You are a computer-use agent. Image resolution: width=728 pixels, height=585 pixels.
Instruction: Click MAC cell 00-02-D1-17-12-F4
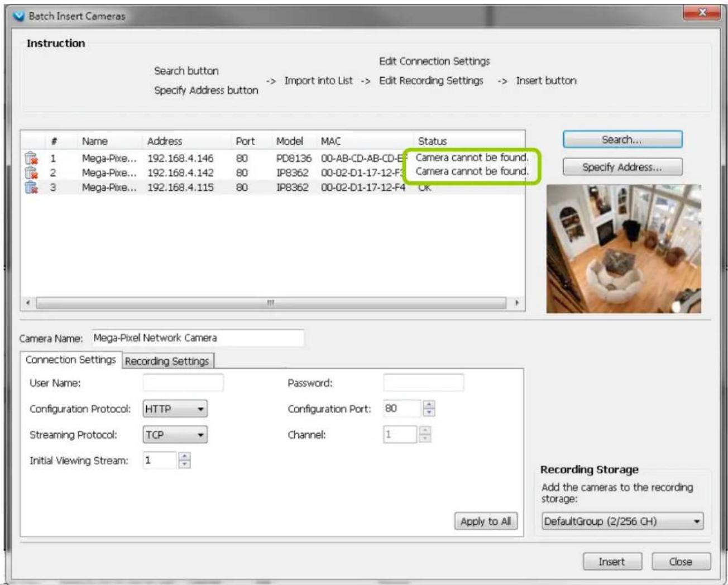[x=363, y=188]
